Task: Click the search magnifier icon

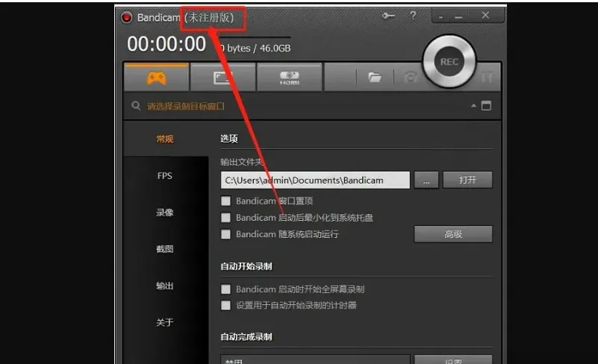Action: coord(136,106)
